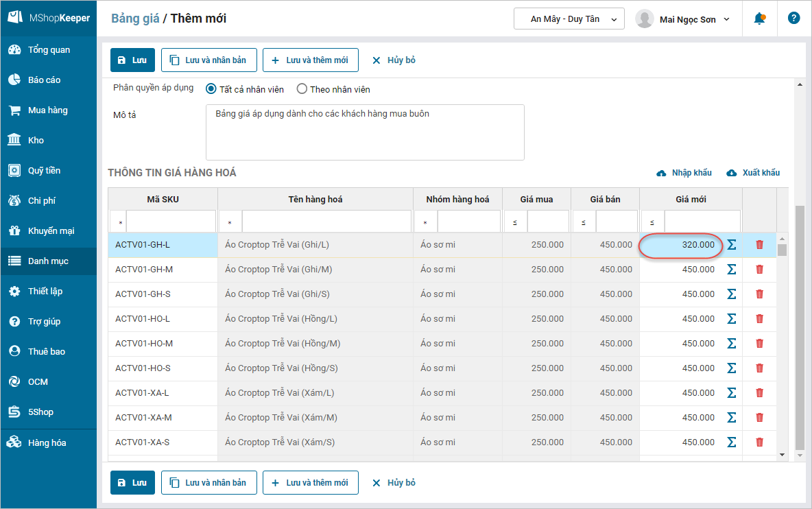812x509 pixels.
Task: Click the page vertical scrollbar thumb
Action: (x=800, y=327)
